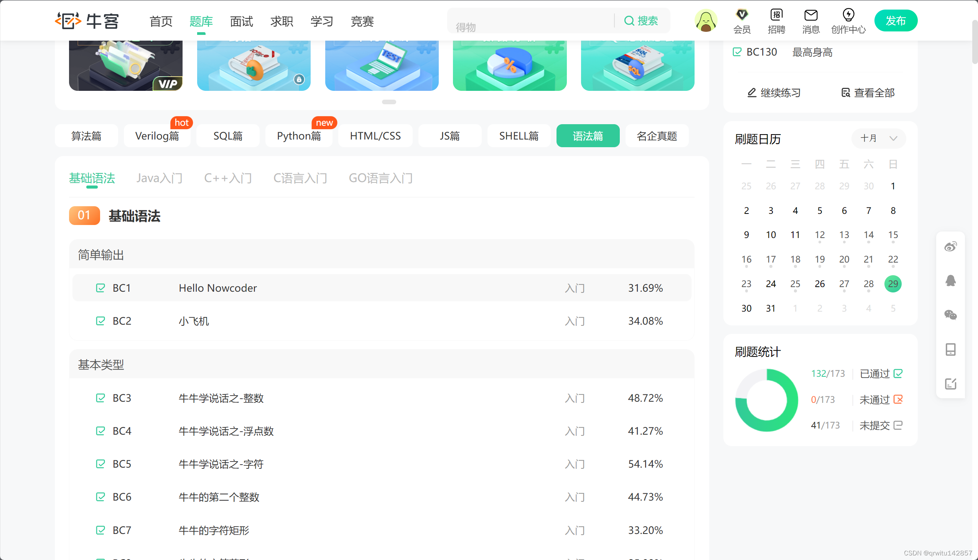Screen dimensions: 978x560
Task: Open the 会员 VIP icon
Action: coord(741,15)
